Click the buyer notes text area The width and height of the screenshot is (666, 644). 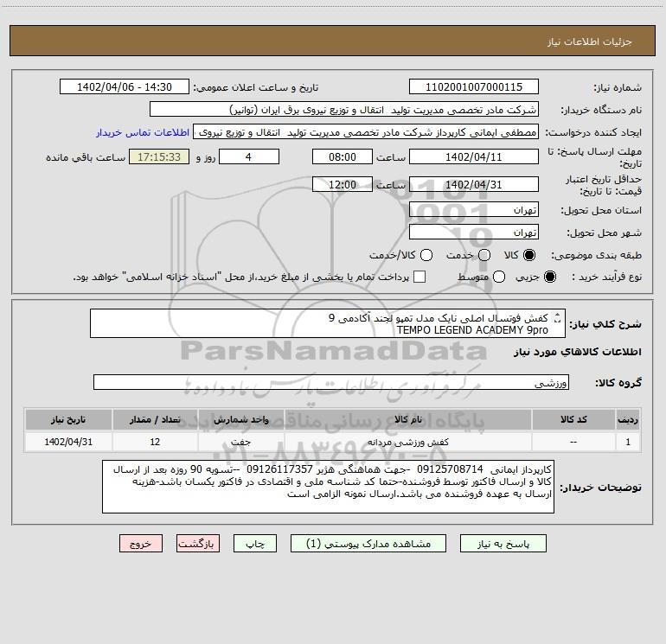329,487
